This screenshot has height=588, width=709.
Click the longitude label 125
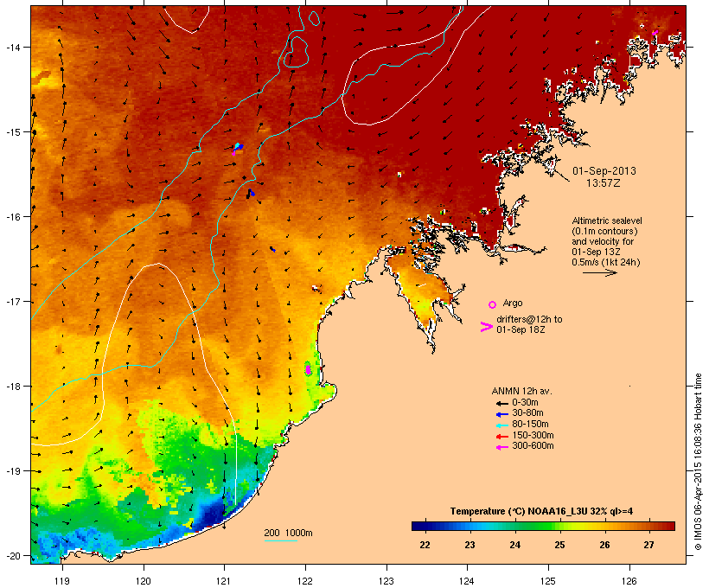548,581
